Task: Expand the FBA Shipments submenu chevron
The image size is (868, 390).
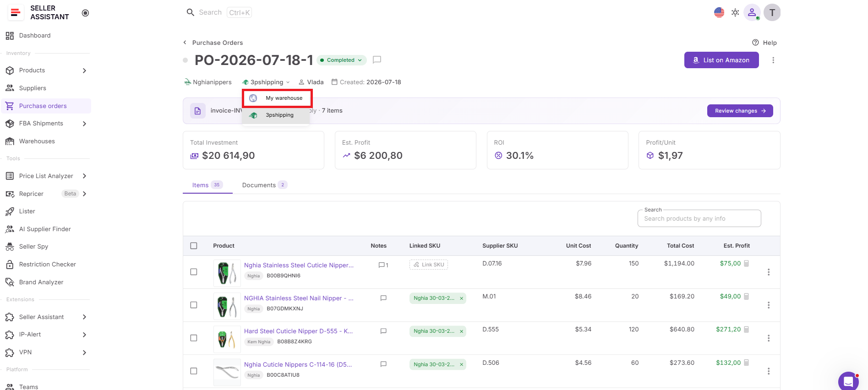Action: [84, 124]
